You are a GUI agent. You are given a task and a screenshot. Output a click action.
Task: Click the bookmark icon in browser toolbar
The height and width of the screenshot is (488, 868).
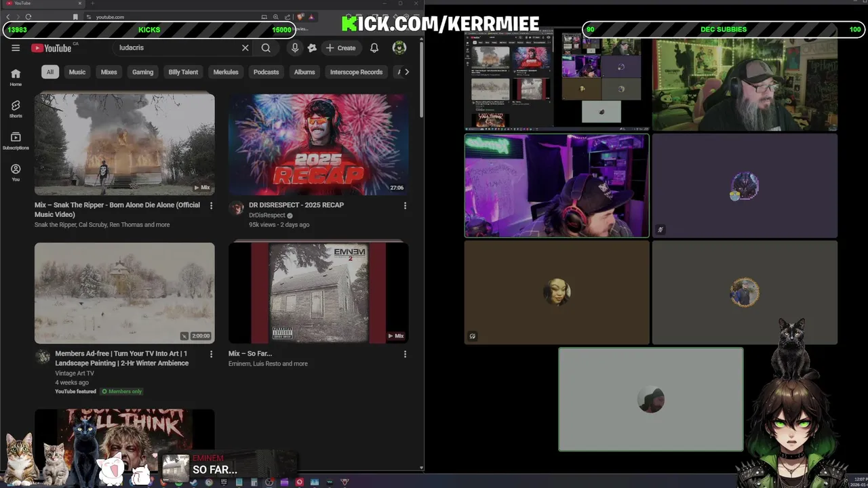pos(75,17)
